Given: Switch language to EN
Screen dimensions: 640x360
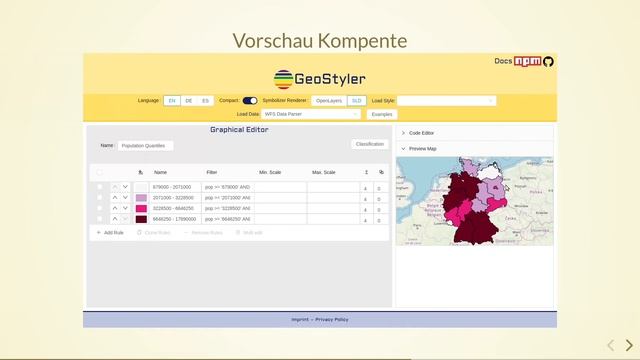Looking at the screenshot, I should pos(172,101).
